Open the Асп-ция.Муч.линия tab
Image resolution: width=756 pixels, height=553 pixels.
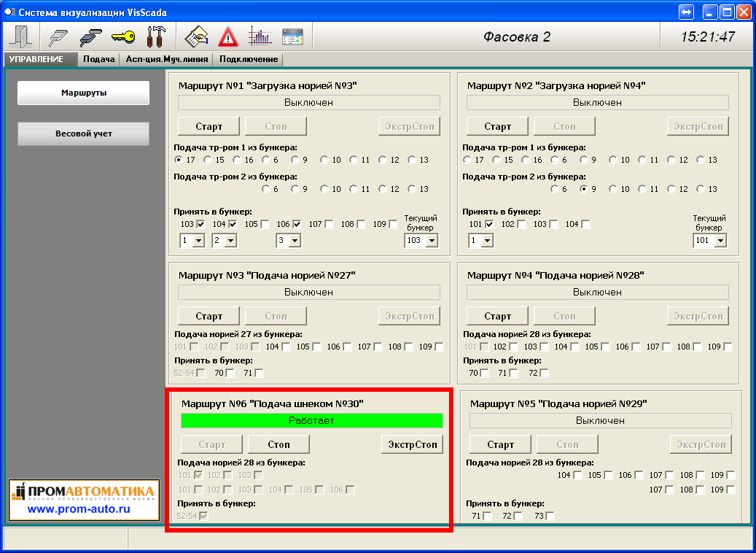(167, 59)
